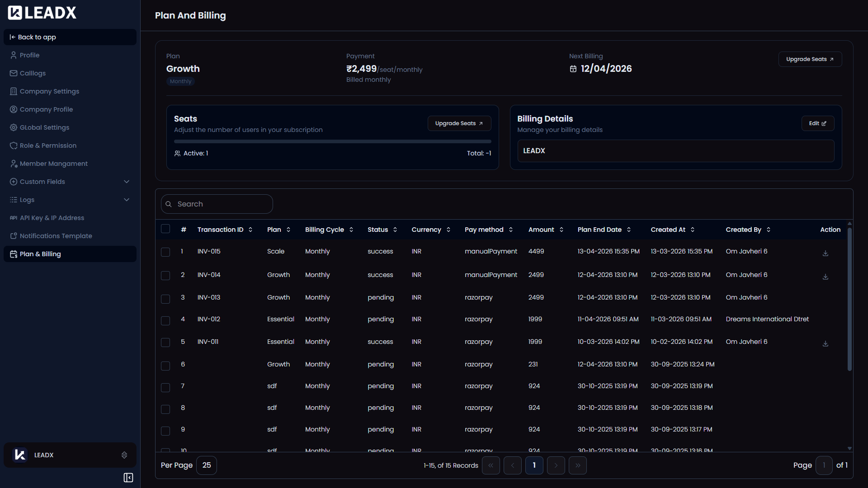The width and height of the screenshot is (868, 488).
Task: Sort by Transaction ID column arrows
Action: tap(250, 230)
